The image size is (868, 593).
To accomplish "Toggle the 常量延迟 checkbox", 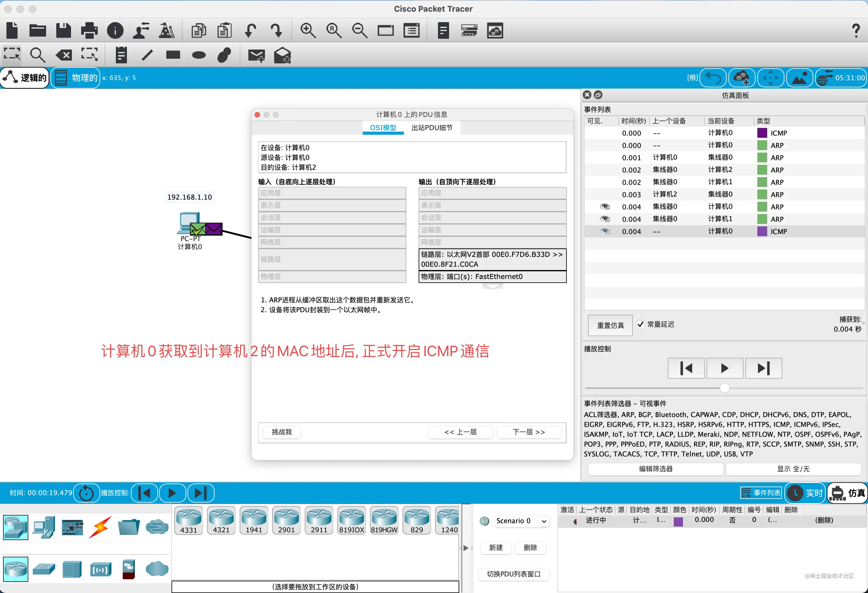I will point(640,324).
